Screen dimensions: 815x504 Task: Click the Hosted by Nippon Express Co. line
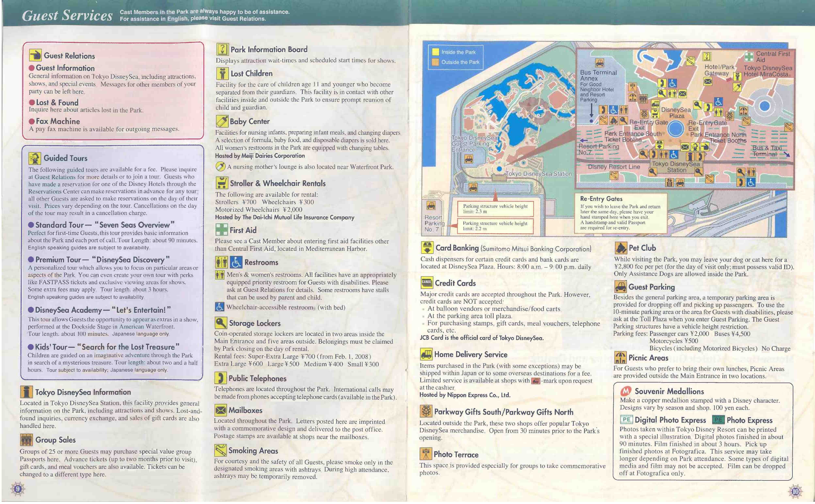pyautogui.click(x=465, y=395)
